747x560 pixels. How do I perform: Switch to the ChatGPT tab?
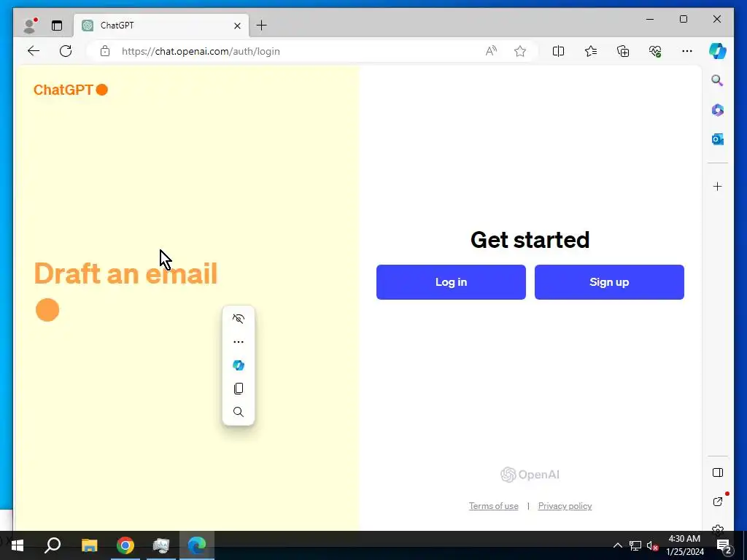point(161,26)
